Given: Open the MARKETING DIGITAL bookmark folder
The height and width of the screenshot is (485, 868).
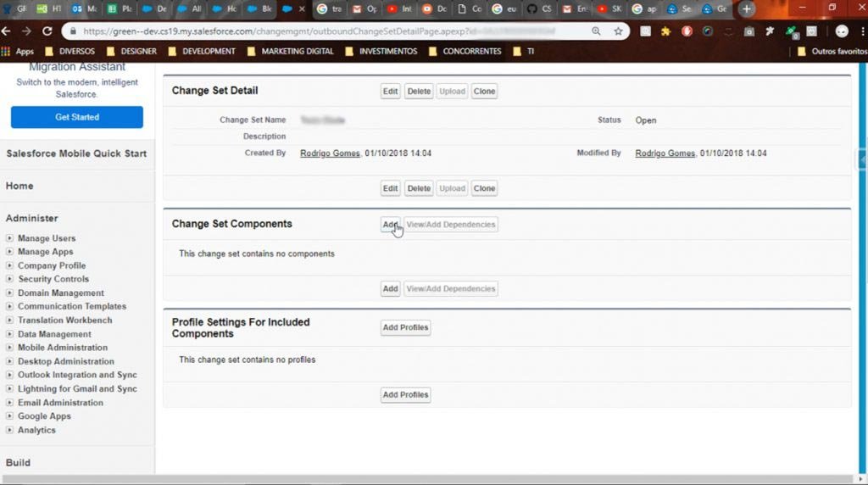Looking at the screenshot, I should tap(291, 52).
